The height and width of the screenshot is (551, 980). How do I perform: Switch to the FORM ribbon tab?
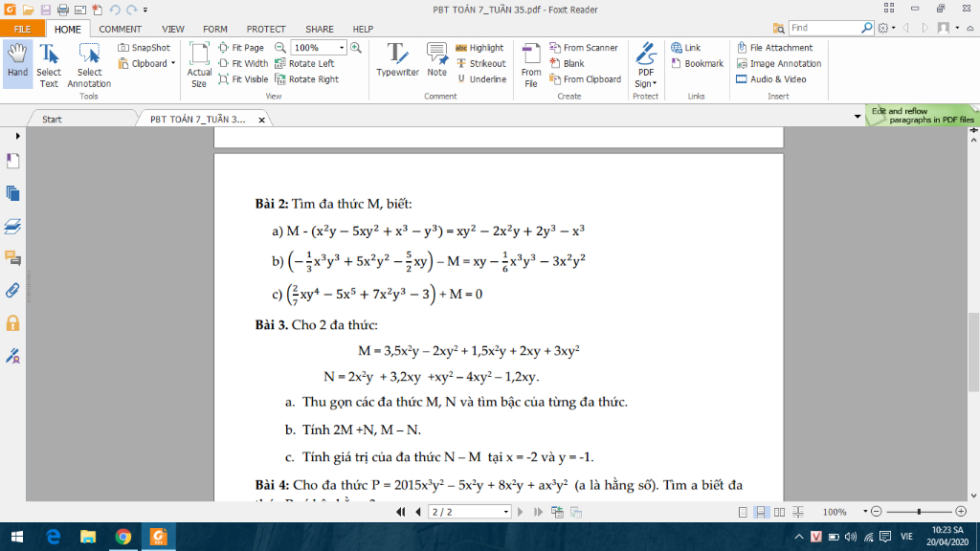tap(215, 29)
